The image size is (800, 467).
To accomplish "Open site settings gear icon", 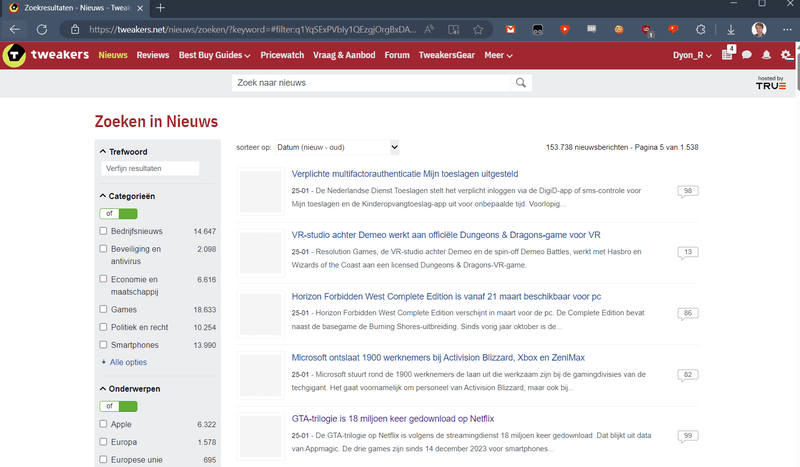I will pos(786,55).
